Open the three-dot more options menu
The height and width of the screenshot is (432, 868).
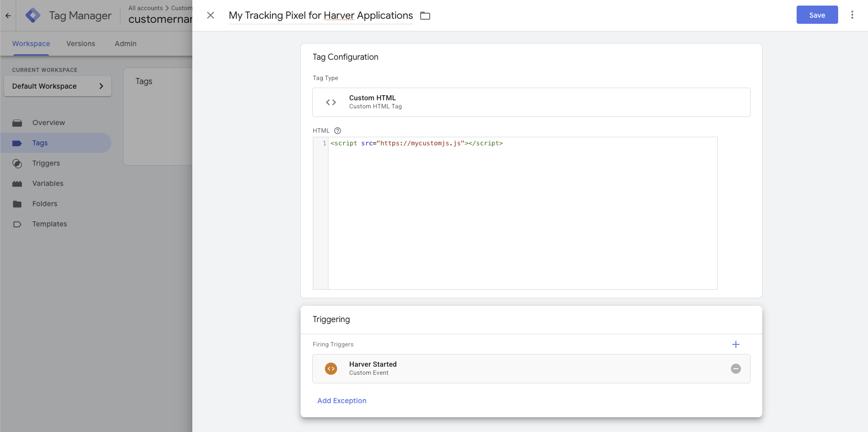click(852, 15)
